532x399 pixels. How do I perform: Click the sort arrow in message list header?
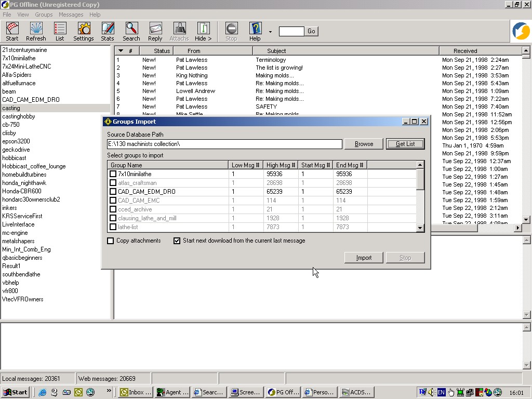pos(121,51)
